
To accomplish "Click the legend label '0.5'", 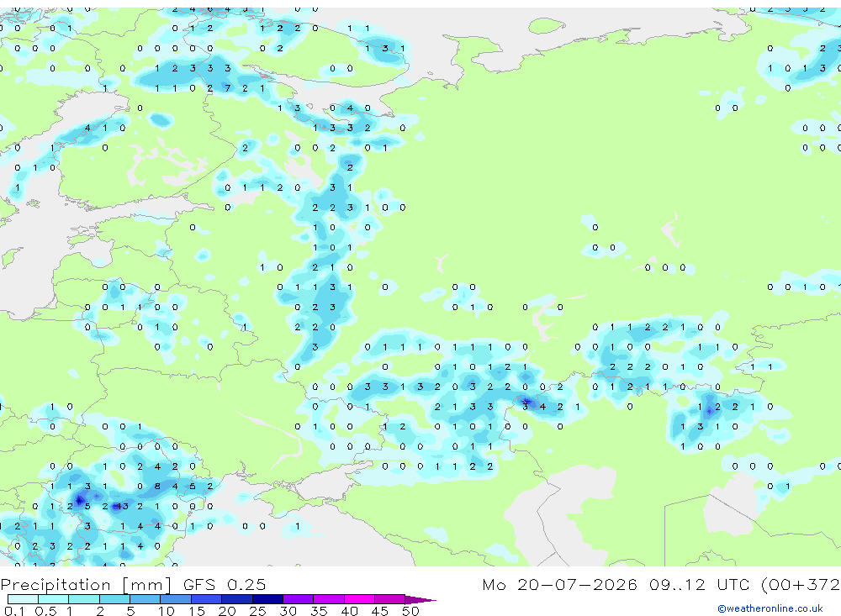I will [45, 611].
